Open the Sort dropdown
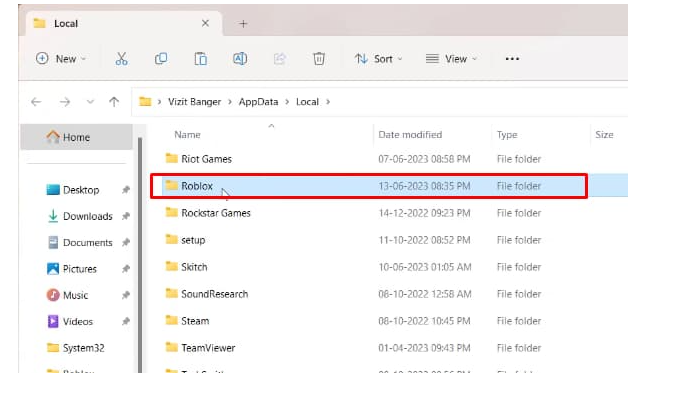This screenshot has height=393, width=698. pyautogui.click(x=379, y=59)
